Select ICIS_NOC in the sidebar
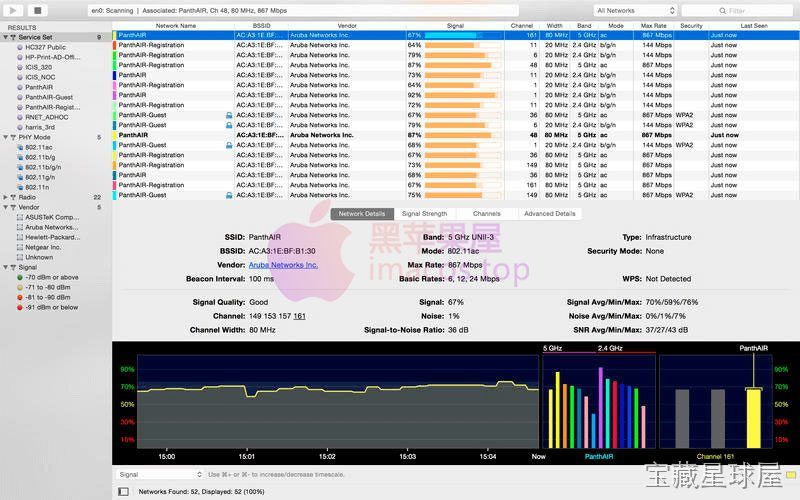The width and height of the screenshot is (800, 500). pyautogui.click(x=40, y=77)
